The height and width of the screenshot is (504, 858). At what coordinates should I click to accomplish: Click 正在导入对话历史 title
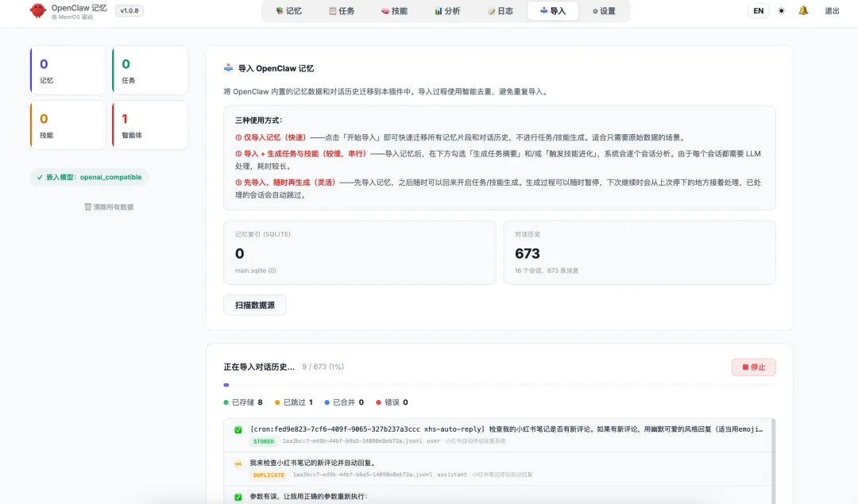click(x=259, y=367)
